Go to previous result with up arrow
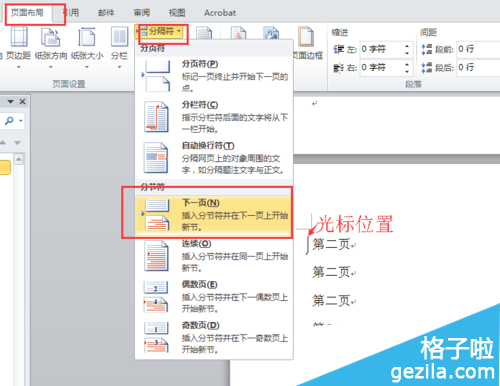Screen dimensions: 500x386 pos(3,143)
